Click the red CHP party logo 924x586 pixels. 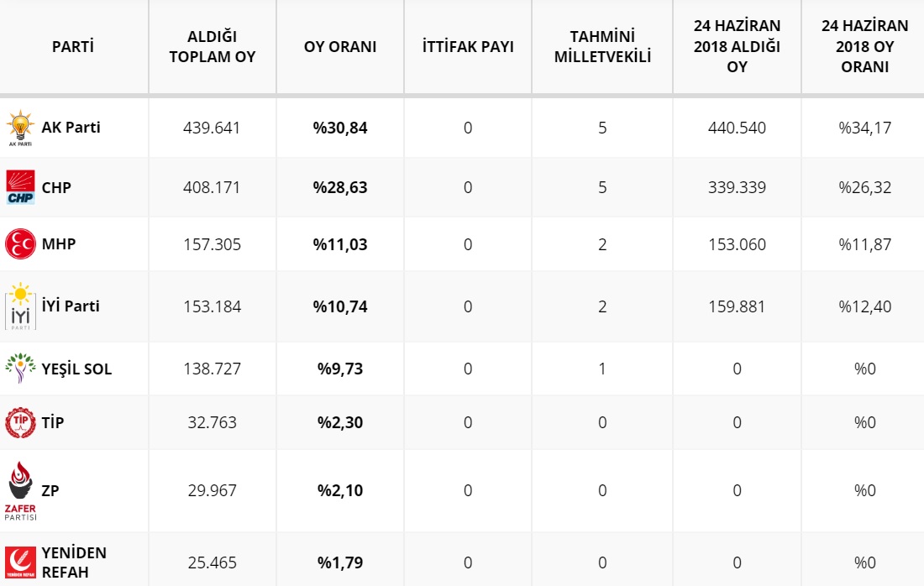click(21, 187)
